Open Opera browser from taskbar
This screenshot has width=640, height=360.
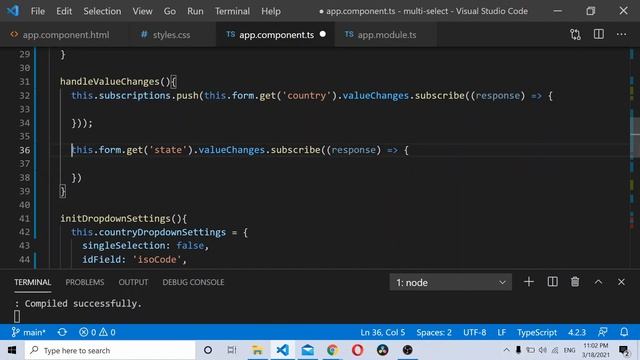point(358,350)
